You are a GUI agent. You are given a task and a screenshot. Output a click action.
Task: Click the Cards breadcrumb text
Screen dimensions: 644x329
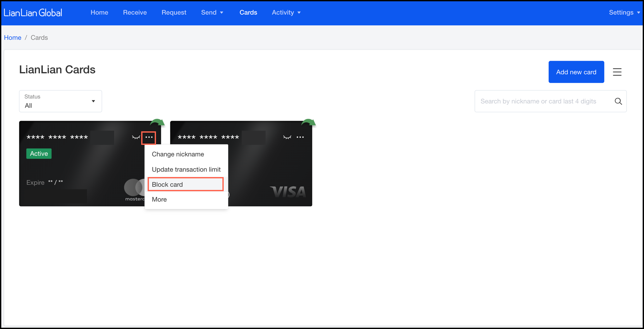tap(39, 38)
